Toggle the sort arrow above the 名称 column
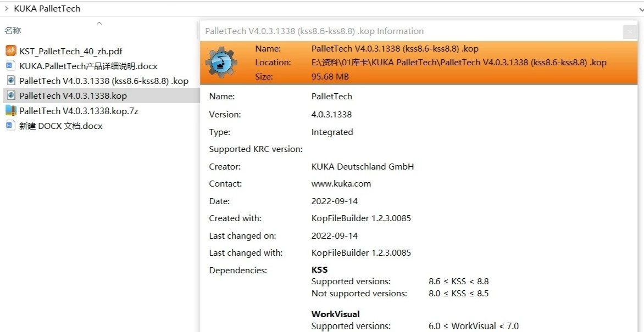 [x=99, y=23]
